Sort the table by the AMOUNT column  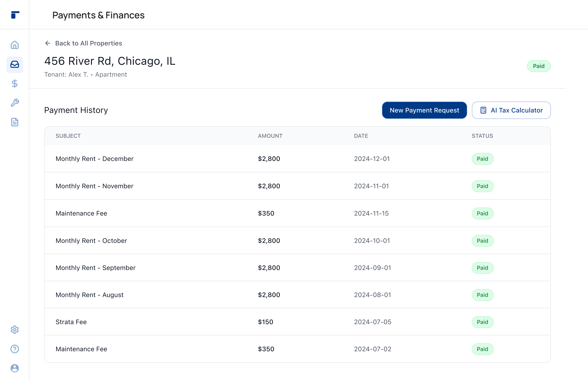(270, 136)
